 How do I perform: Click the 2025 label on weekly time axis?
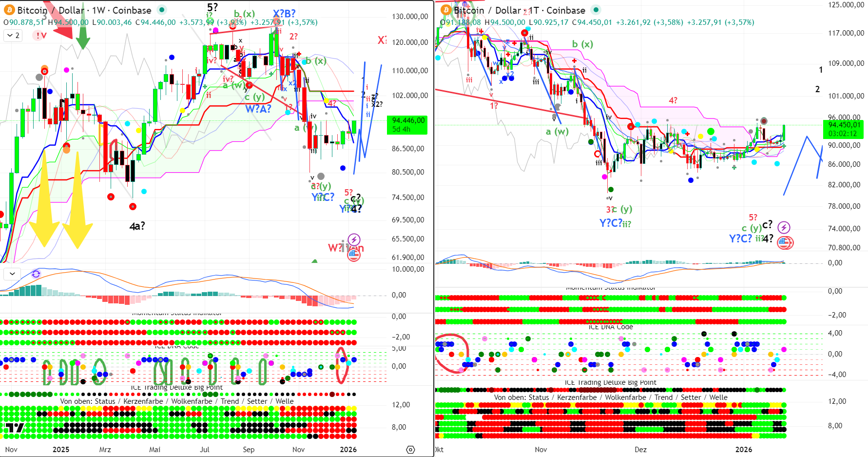click(x=61, y=450)
